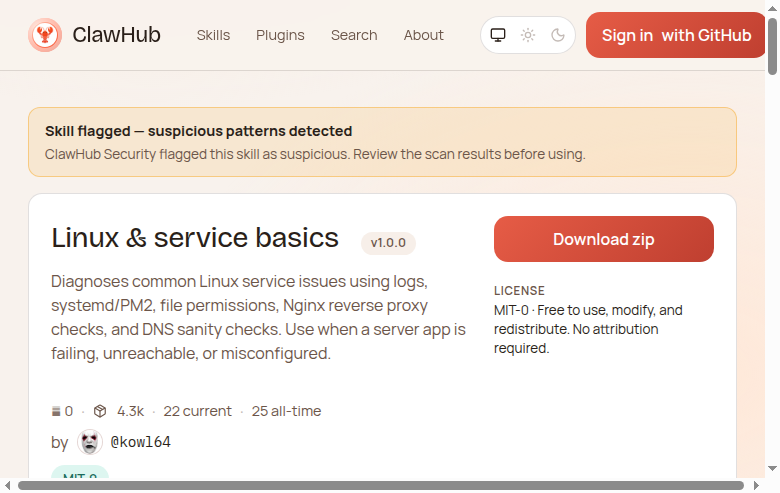Click the horizontal scrollbar right arrow
Viewport: 780px width, 493px height.
coord(757,486)
